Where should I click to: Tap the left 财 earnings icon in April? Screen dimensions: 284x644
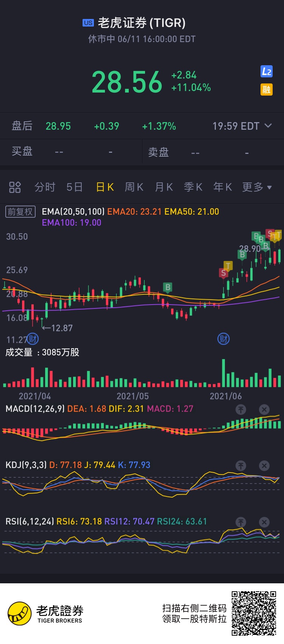[33, 339]
